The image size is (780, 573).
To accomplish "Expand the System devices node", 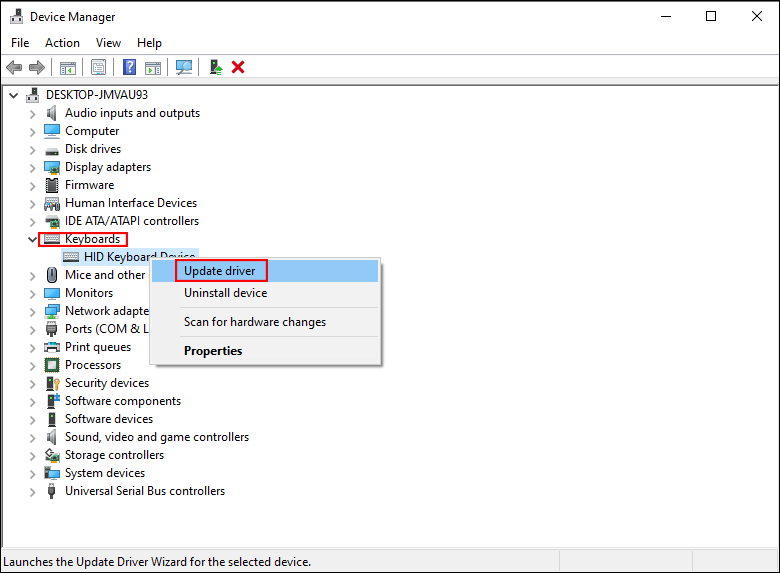I will tap(33, 474).
